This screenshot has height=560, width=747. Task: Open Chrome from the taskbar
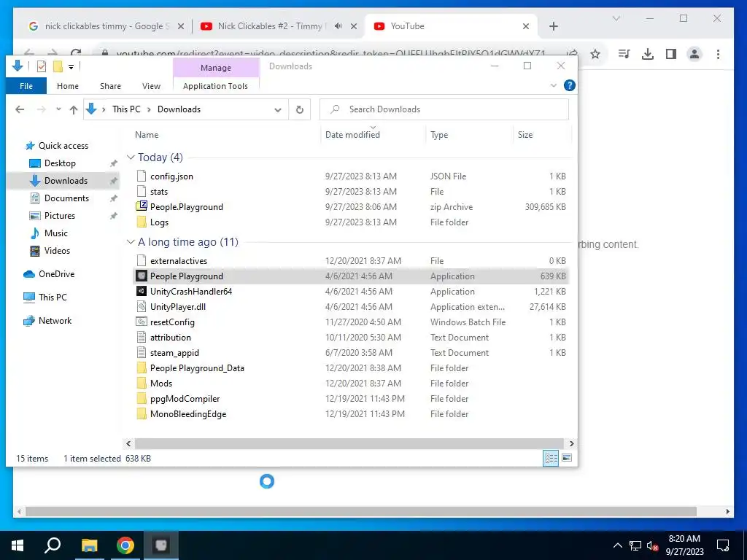pos(125,545)
